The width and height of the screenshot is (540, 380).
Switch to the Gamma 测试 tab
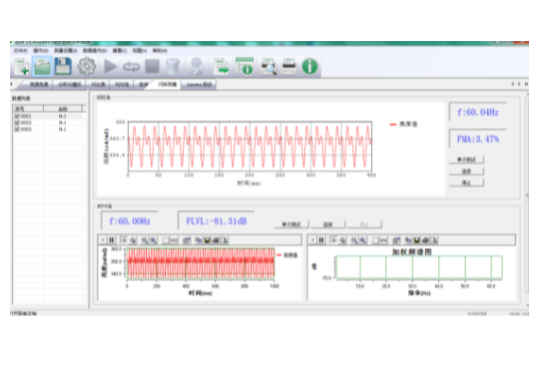pyautogui.click(x=199, y=84)
